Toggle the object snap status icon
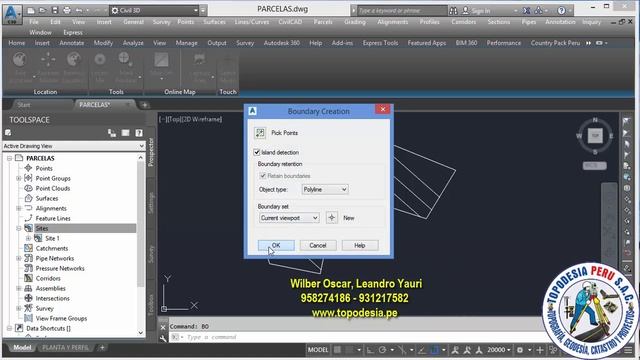The image size is (640, 360). point(435,350)
